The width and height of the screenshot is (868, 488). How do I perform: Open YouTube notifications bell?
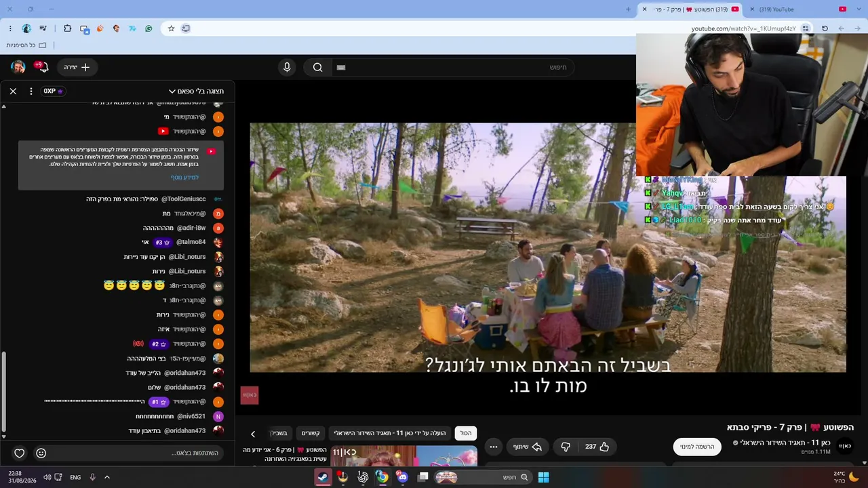43,67
